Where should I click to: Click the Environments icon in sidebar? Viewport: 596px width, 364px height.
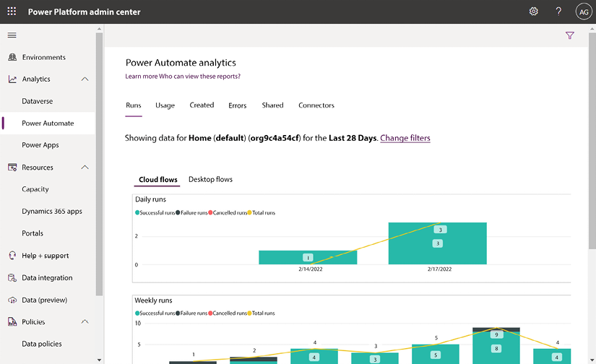coord(12,57)
